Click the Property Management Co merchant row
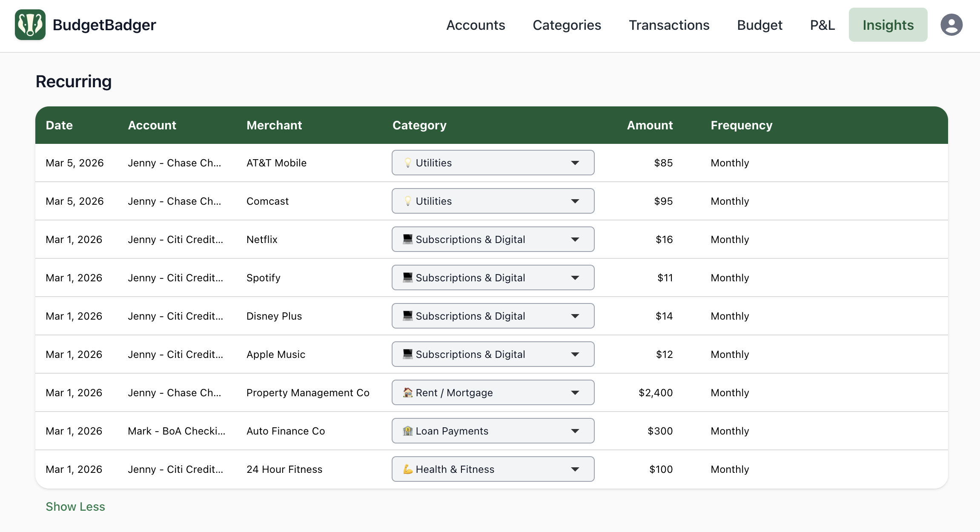 tap(308, 392)
